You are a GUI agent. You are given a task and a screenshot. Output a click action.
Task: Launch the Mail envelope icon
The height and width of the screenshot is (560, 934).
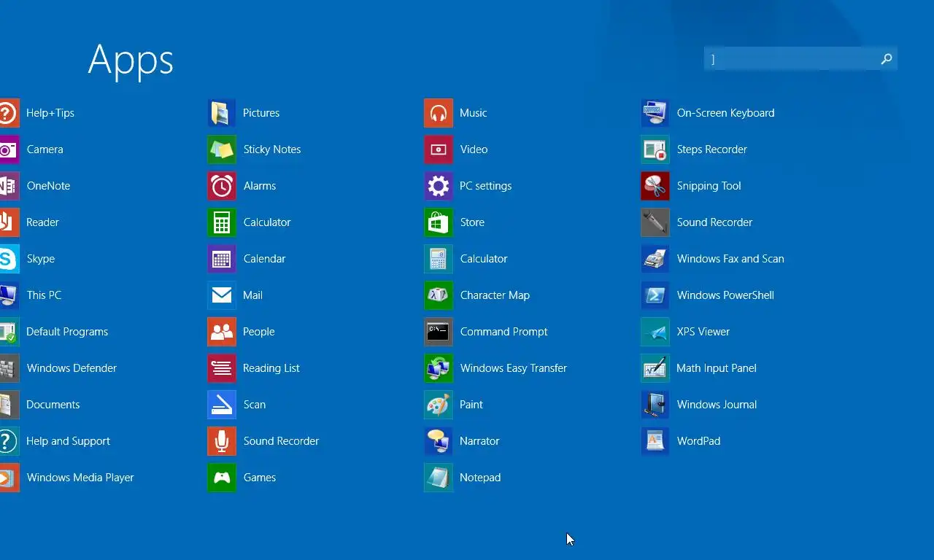coord(222,295)
